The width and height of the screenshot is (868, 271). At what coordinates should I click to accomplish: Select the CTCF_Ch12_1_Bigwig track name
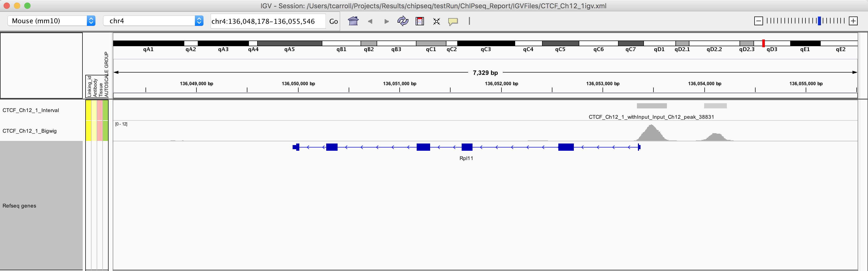29,131
